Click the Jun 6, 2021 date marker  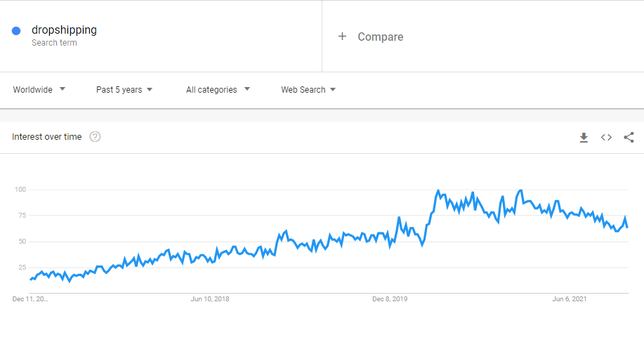click(570, 299)
